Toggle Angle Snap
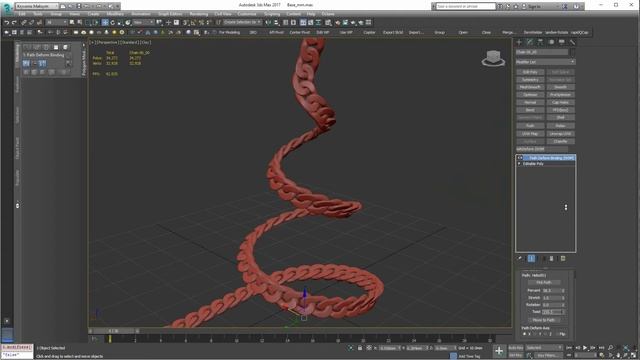The image size is (640, 360). (193, 22)
